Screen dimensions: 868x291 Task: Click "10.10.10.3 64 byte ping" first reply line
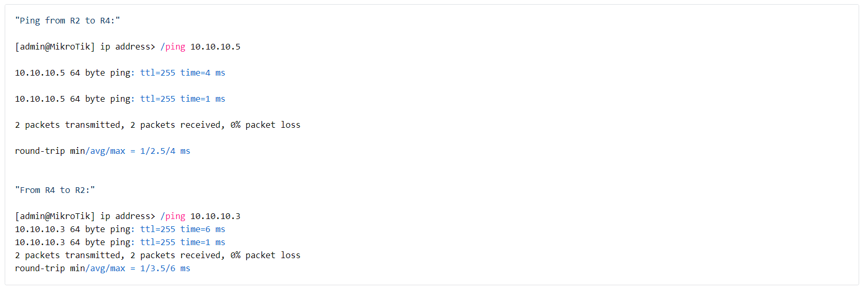pyautogui.click(x=75, y=229)
